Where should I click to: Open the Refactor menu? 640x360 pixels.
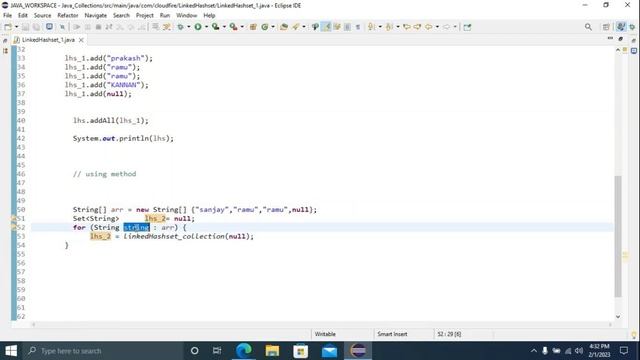[67, 15]
